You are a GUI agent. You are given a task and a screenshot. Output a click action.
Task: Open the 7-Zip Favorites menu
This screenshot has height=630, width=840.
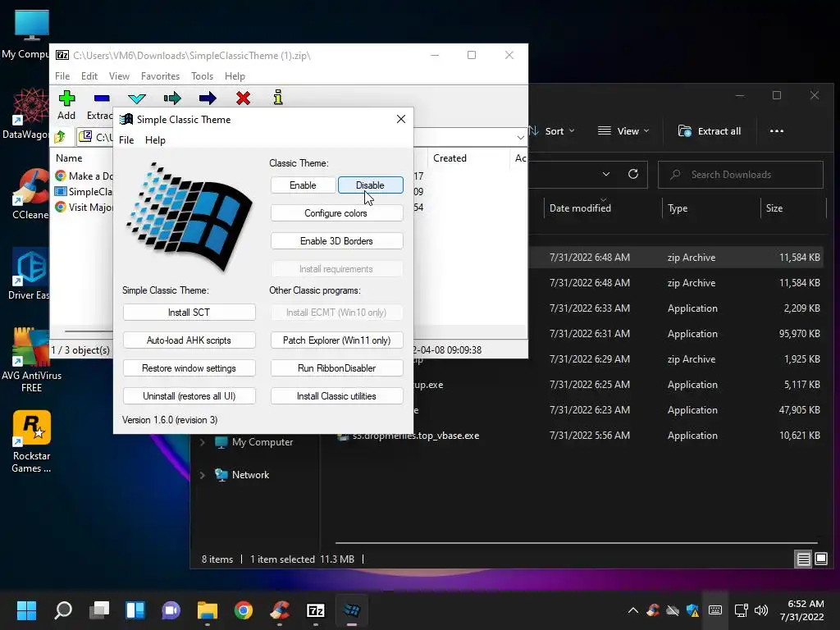coord(160,76)
